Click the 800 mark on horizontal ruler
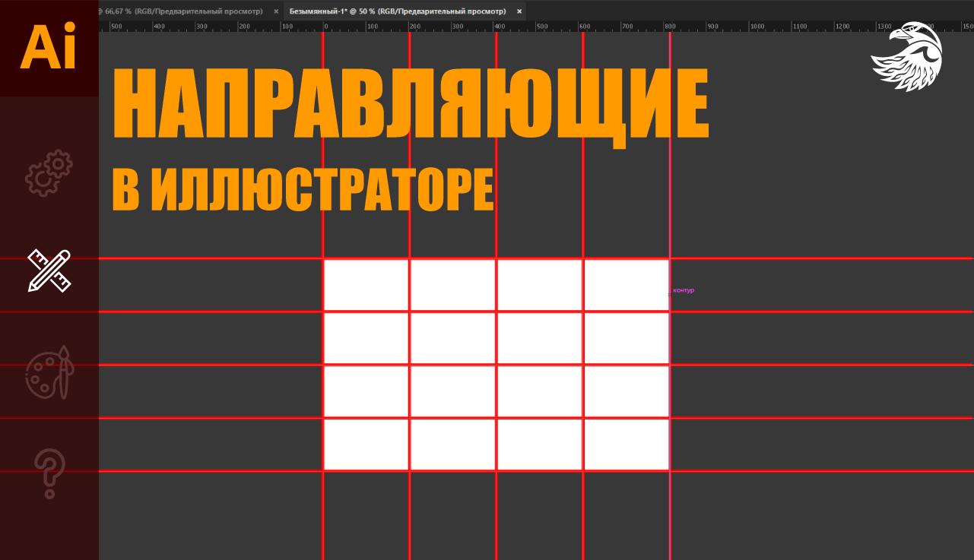974x560 pixels. 670,26
